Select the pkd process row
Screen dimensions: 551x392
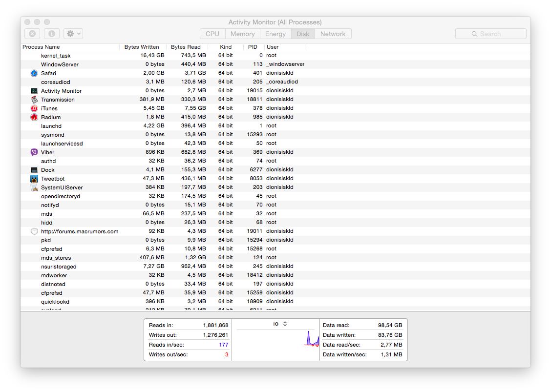pos(275,240)
